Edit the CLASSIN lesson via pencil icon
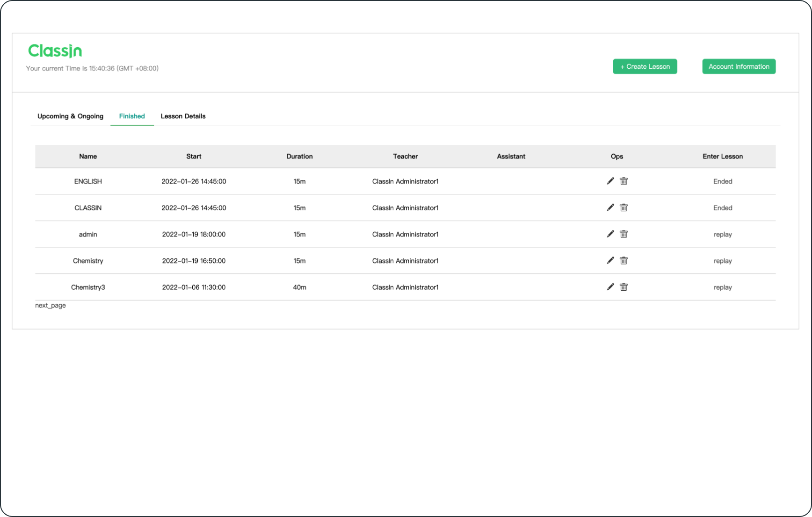Screen dimensions: 812x517 pos(610,208)
